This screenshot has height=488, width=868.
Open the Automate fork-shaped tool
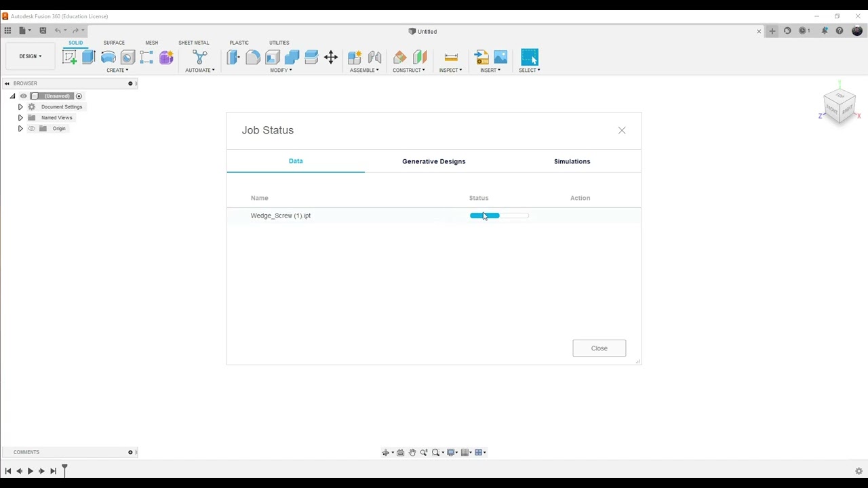(x=199, y=57)
